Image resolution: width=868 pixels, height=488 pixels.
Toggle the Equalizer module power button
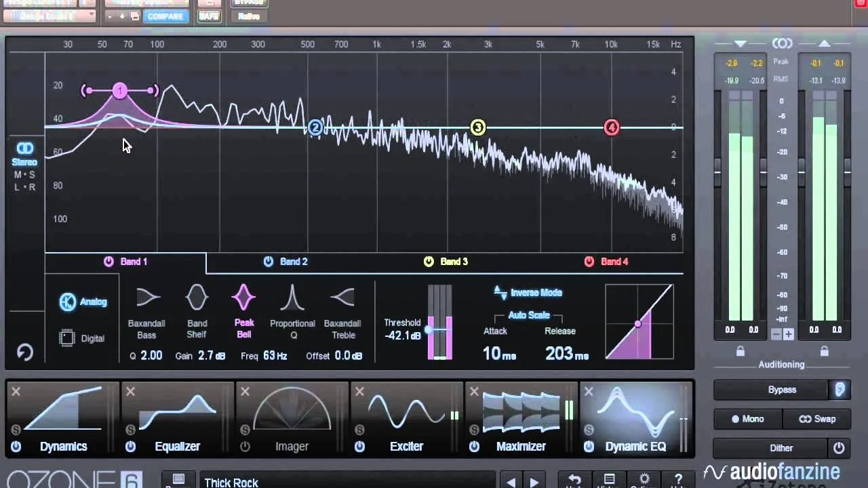pos(130,447)
